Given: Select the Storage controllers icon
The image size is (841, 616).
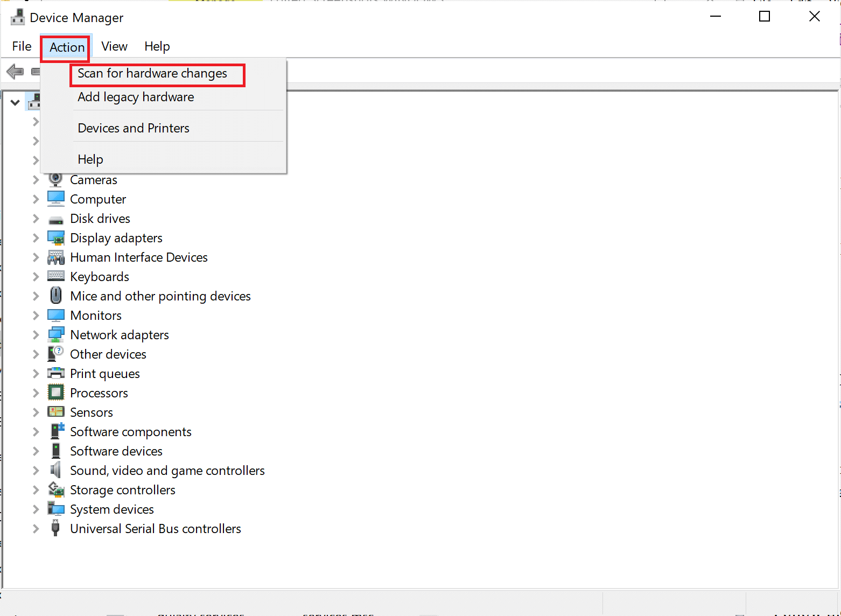Looking at the screenshot, I should [x=56, y=489].
